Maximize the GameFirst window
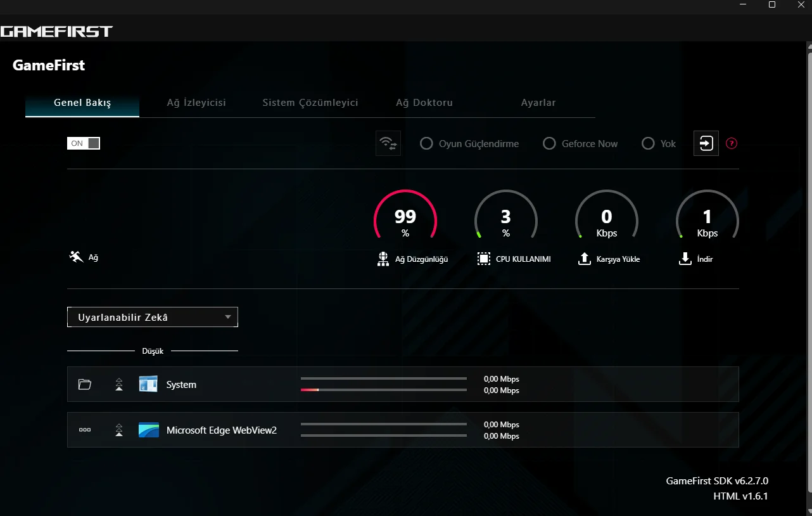 click(772, 5)
